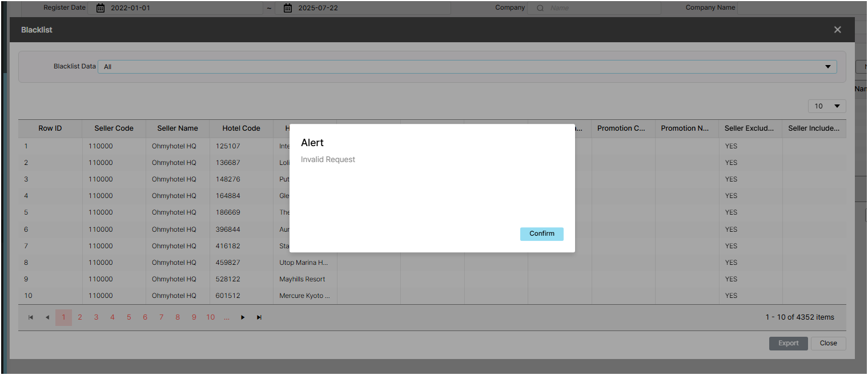Select page 3 in pagination
The image size is (868, 375).
tap(96, 317)
